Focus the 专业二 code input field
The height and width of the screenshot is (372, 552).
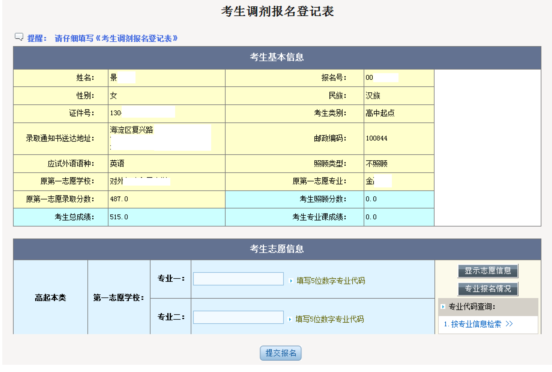[x=238, y=317]
